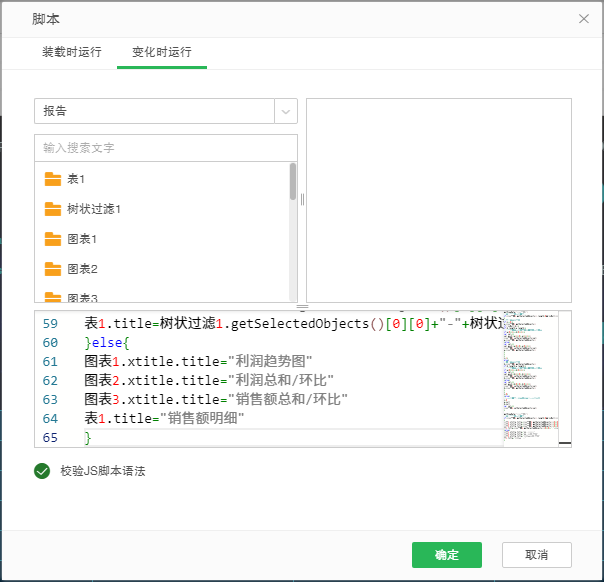Select the 图表2 tree item
The width and height of the screenshot is (604, 582).
coord(82,269)
